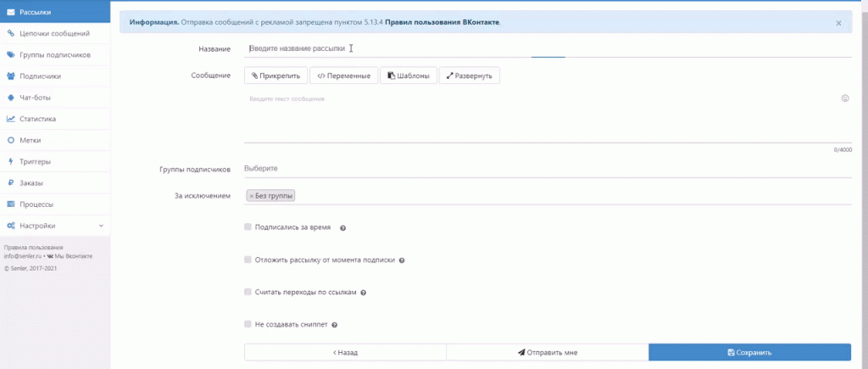
Task: Expand Настройки menu in the sidebar
Action: [55, 226]
